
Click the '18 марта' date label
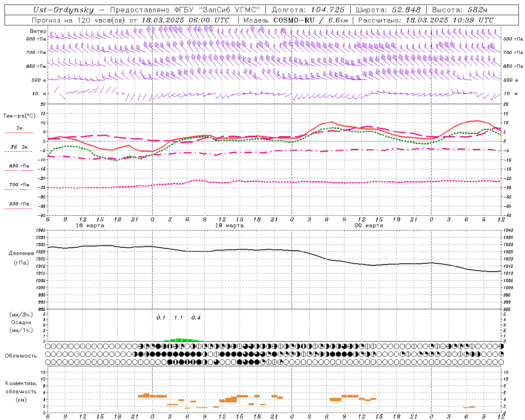click(x=90, y=226)
